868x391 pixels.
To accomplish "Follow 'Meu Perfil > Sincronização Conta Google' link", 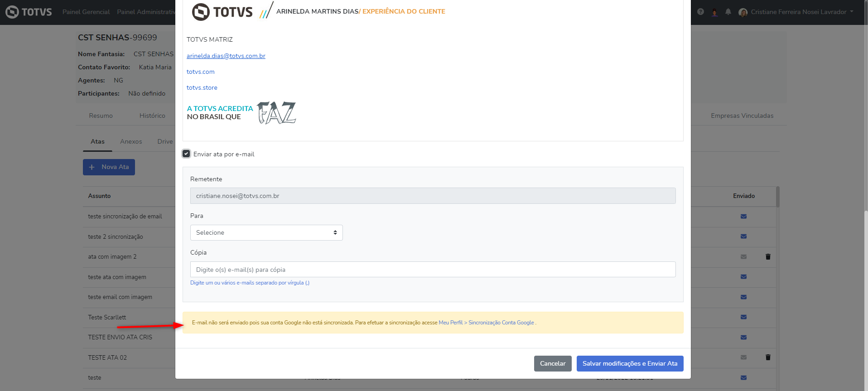I will tap(487, 323).
